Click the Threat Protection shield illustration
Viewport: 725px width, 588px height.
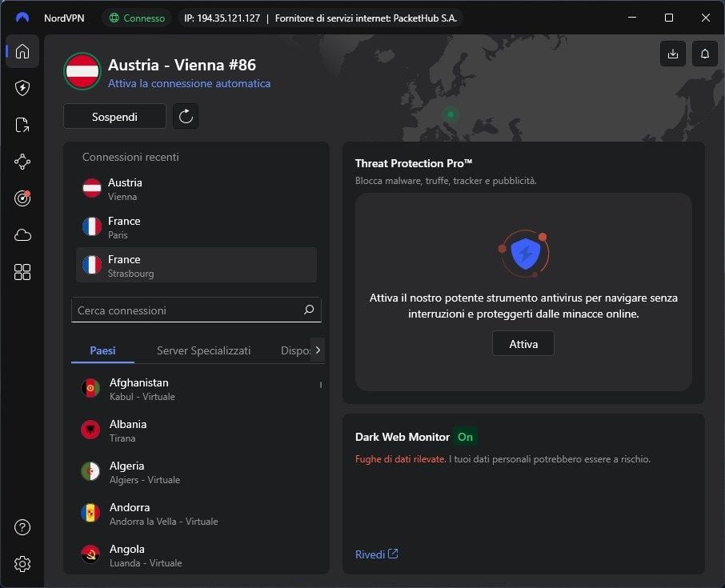[524, 253]
